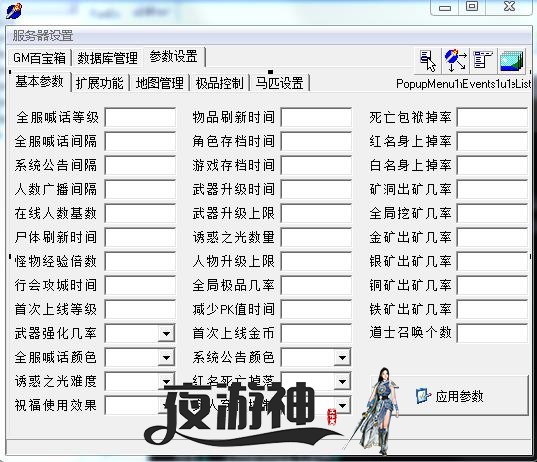Switch to the 马匹设置 sub-tab
537x462 pixels.
pos(279,83)
